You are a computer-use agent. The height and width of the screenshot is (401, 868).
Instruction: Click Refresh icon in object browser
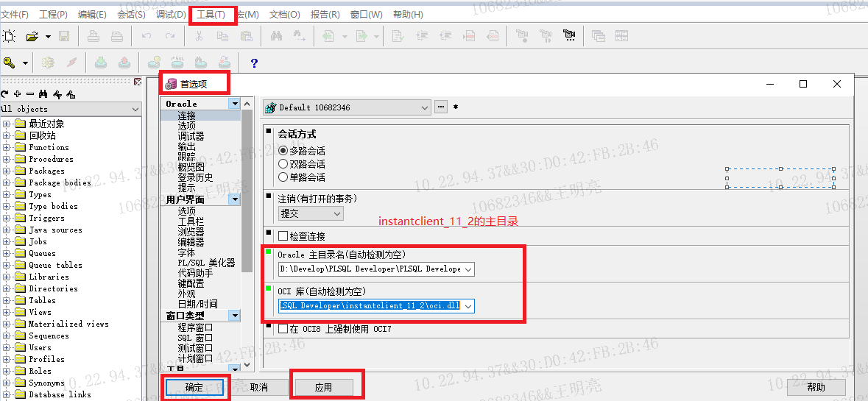coord(5,94)
